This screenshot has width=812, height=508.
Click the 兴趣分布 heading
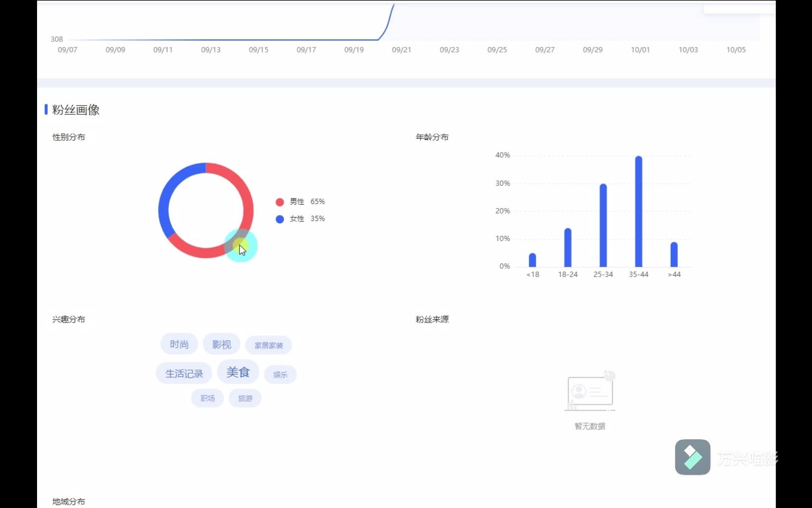coord(69,319)
